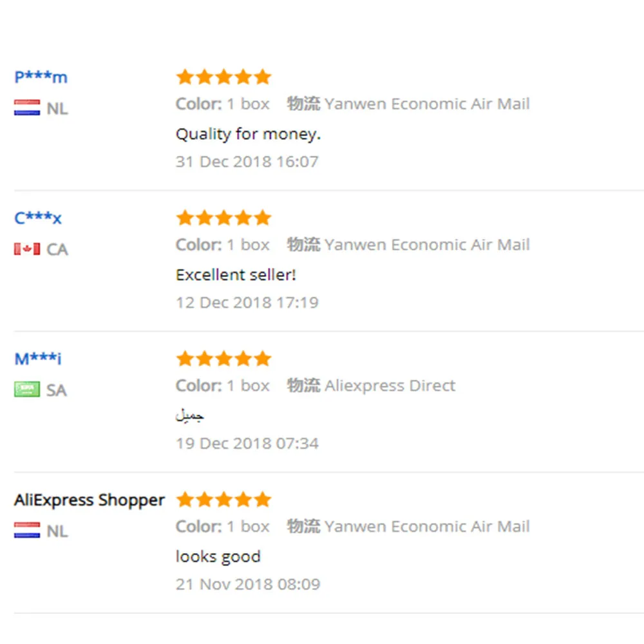Click the AliExpress Shopper reviewer name
Viewport: 644px width, 644px height.
[90, 500]
